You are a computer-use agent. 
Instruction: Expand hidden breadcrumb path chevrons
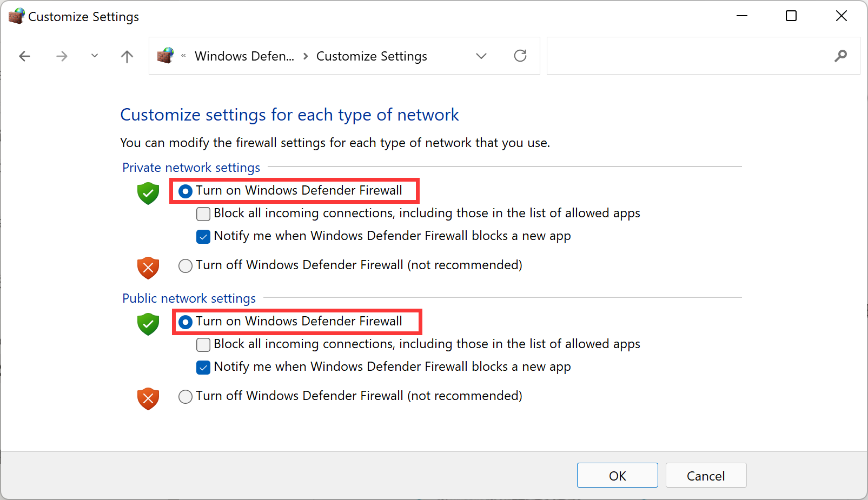point(184,56)
